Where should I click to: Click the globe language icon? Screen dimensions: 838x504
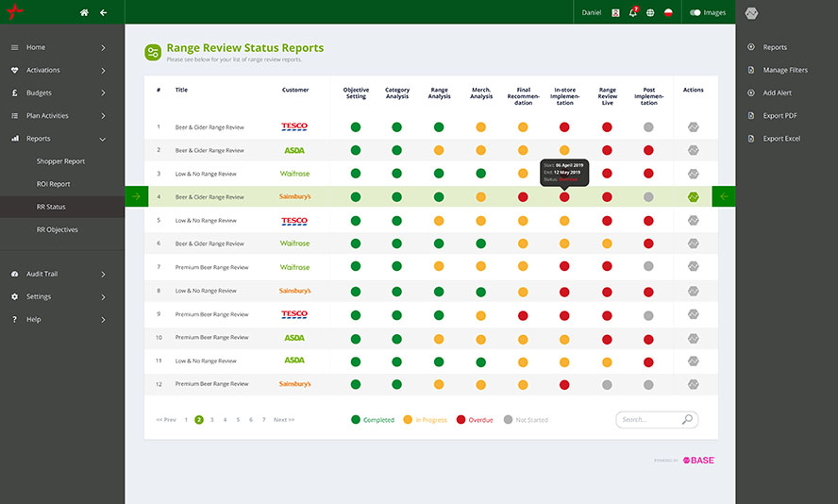point(650,12)
